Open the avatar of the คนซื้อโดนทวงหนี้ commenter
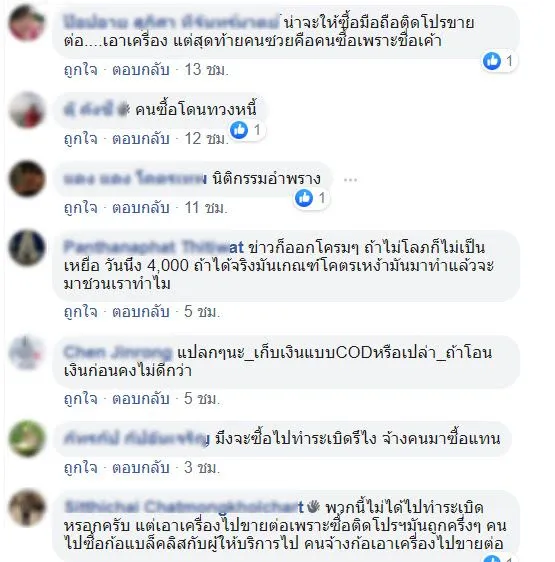Viewport: 555px width, 562px height. [x=27, y=110]
